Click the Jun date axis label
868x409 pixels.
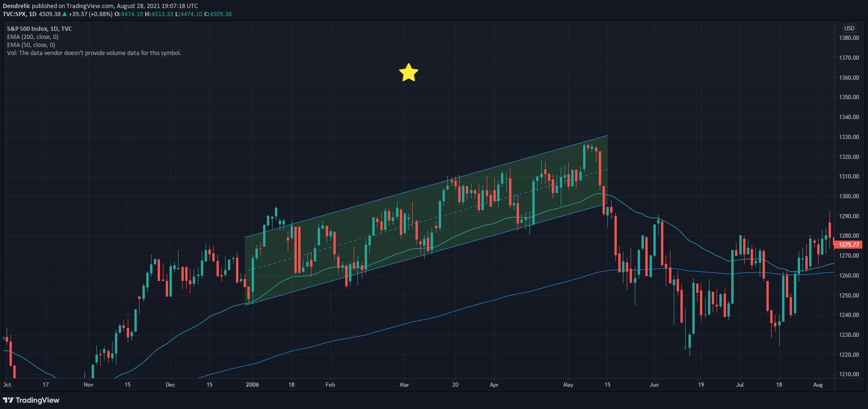[x=654, y=385]
